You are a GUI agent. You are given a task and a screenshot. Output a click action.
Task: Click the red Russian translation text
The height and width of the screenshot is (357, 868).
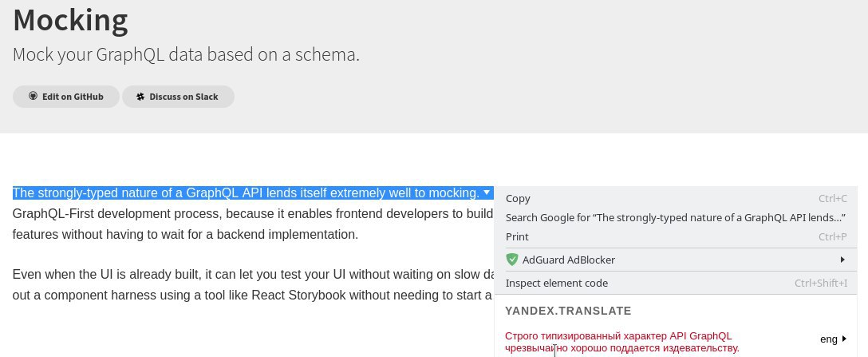(622, 342)
